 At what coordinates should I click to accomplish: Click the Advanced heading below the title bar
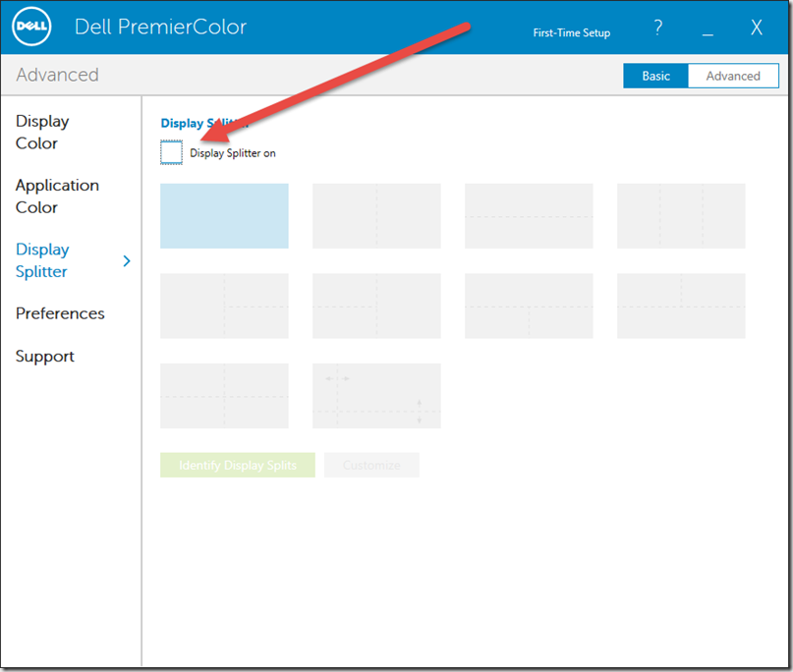(58, 75)
